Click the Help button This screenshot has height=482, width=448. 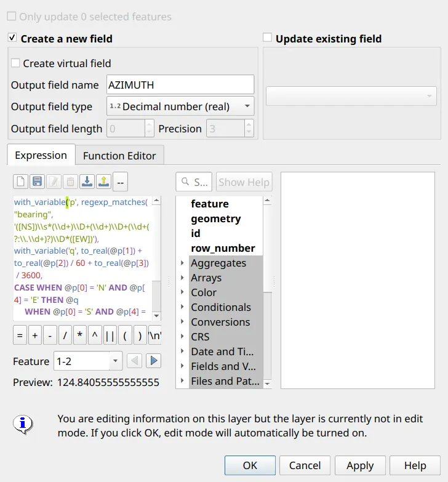[x=415, y=465]
